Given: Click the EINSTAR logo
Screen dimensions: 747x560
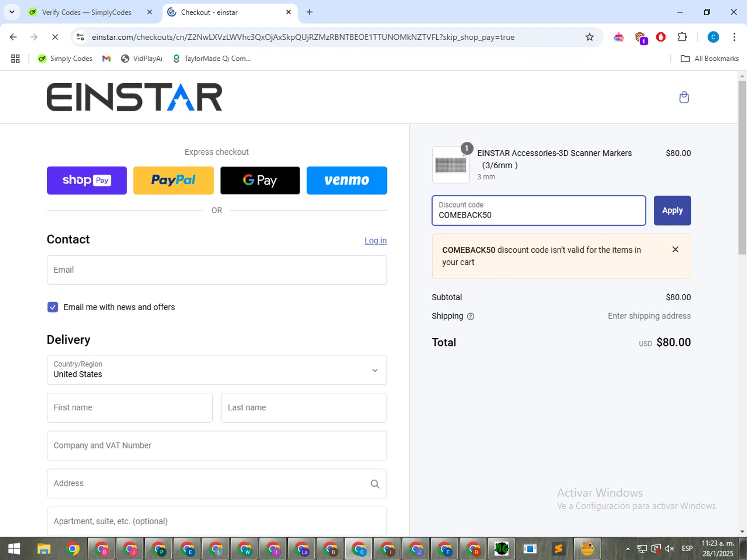Looking at the screenshot, I should (134, 97).
